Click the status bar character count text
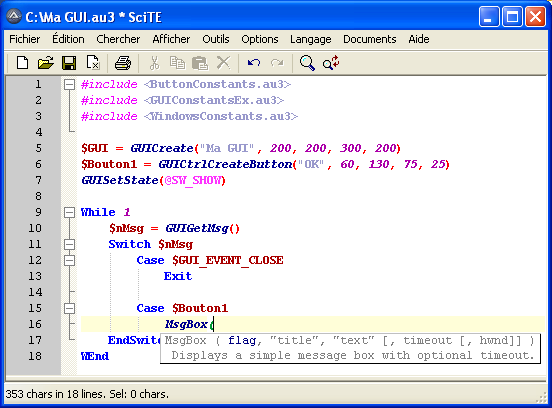 click(87, 394)
